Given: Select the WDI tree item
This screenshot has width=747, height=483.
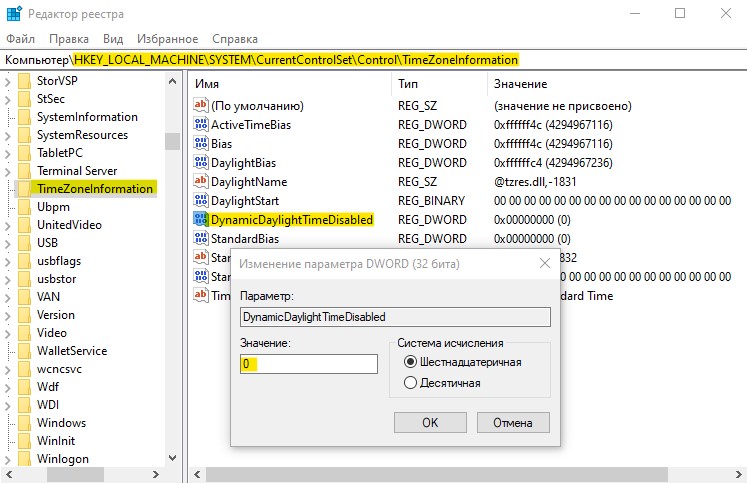Looking at the screenshot, I should pyautogui.click(x=48, y=405).
